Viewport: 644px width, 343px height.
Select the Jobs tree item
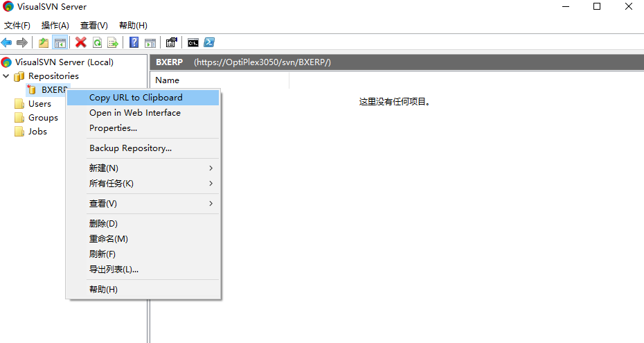pyautogui.click(x=37, y=132)
